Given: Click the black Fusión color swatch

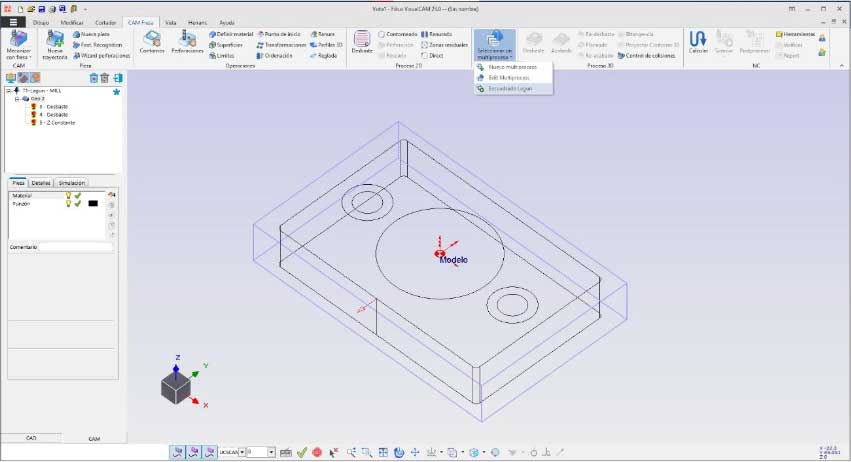Looking at the screenshot, I should (93, 203).
